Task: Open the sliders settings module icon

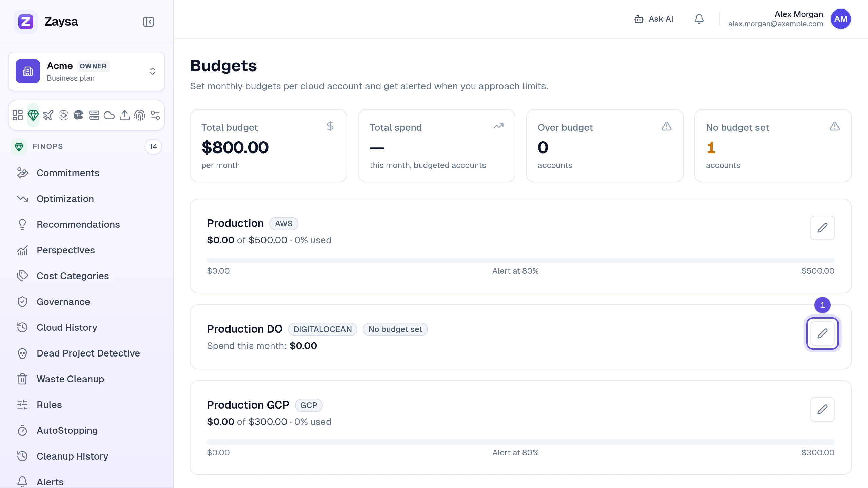Action: click(x=155, y=115)
